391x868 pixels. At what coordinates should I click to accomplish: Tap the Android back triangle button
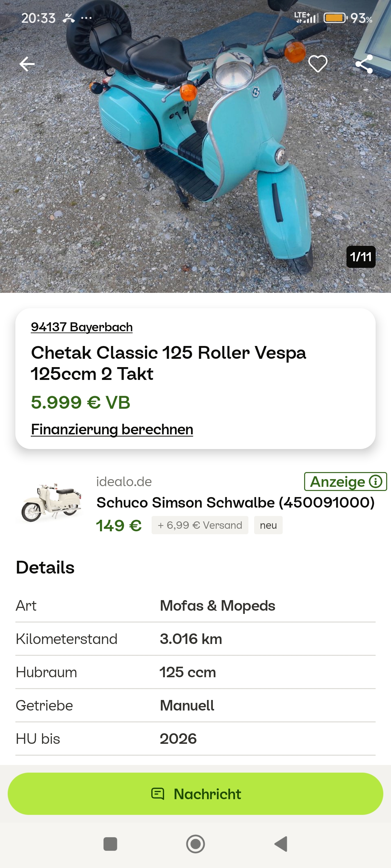(281, 844)
